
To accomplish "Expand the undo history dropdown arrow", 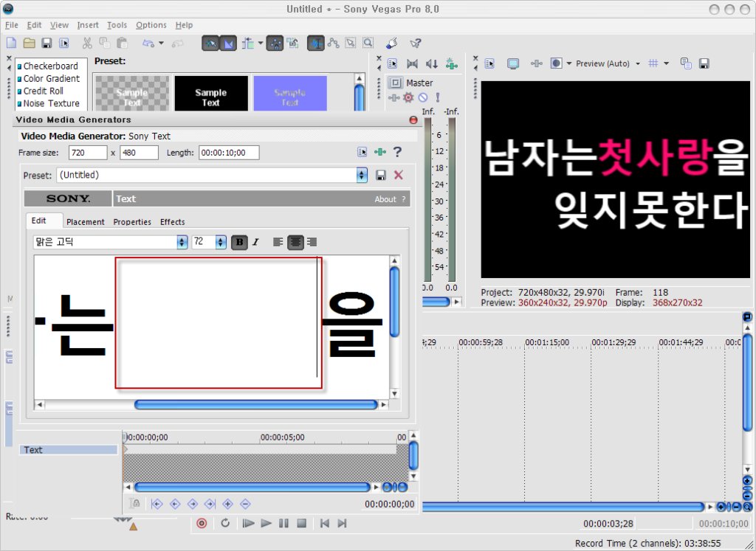I will pyautogui.click(x=161, y=43).
